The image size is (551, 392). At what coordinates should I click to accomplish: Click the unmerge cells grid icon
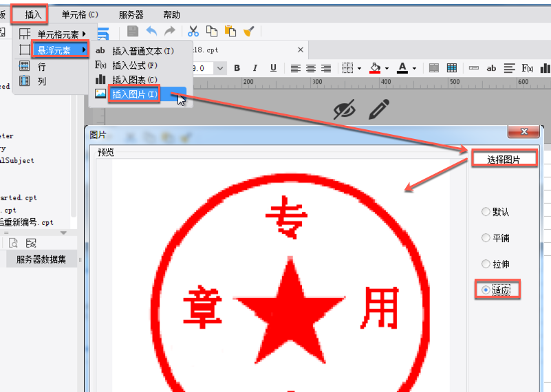click(452, 68)
